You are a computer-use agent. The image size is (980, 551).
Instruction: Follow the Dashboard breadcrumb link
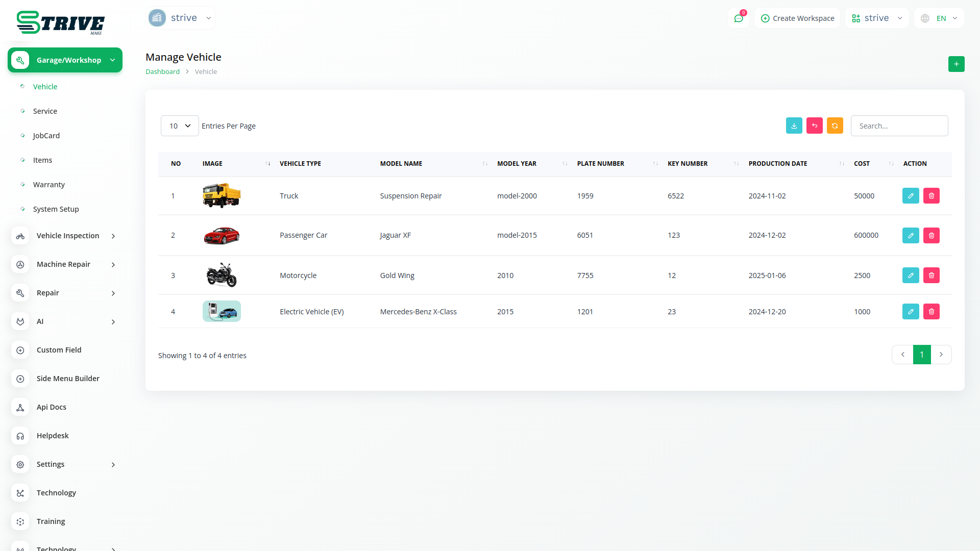[x=162, y=72]
